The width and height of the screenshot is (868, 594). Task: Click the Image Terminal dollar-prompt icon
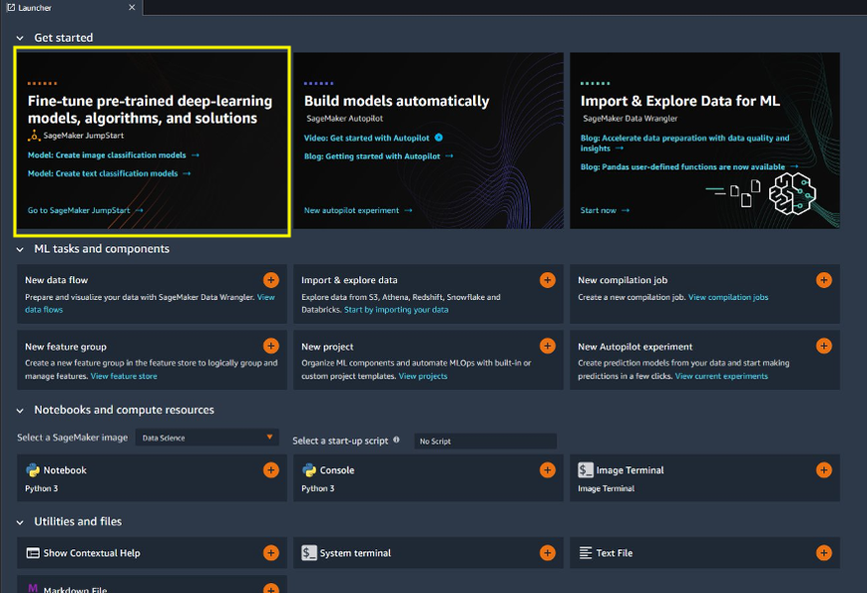586,470
